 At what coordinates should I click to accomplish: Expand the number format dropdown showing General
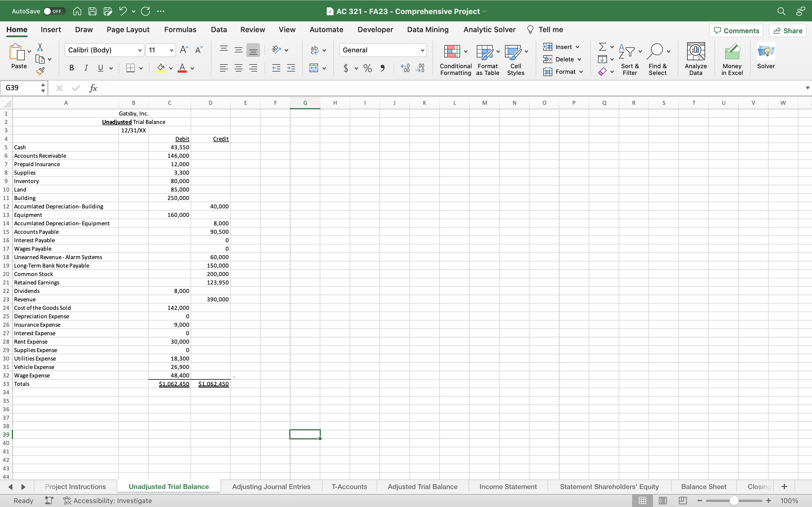[x=422, y=50]
